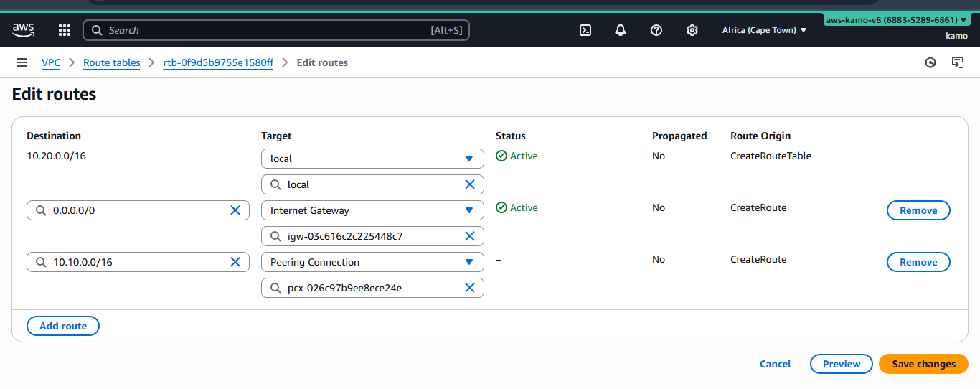Click Active status of local route
The height and width of the screenshot is (389, 980).
(x=517, y=156)
